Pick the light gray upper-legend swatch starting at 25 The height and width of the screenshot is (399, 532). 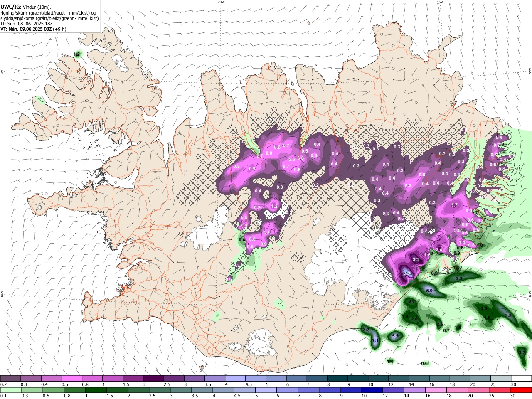click(x=501, y=379)
